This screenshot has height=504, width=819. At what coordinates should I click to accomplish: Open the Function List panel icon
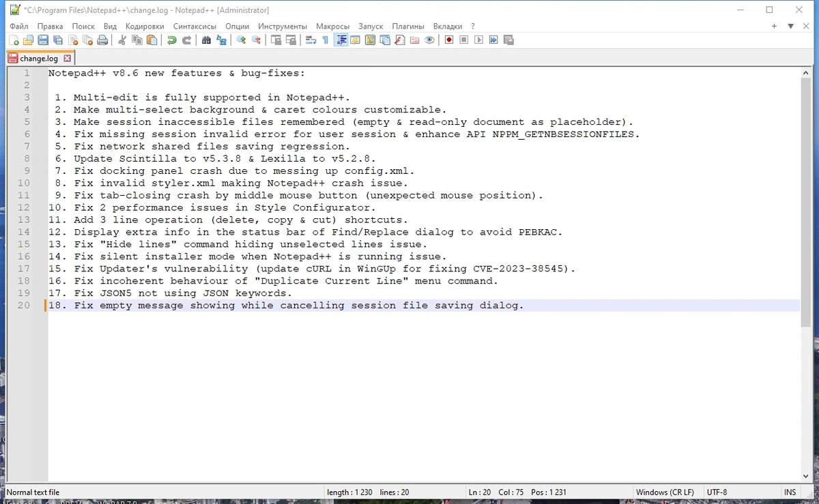pyautogui.click(x=400, y=40)
